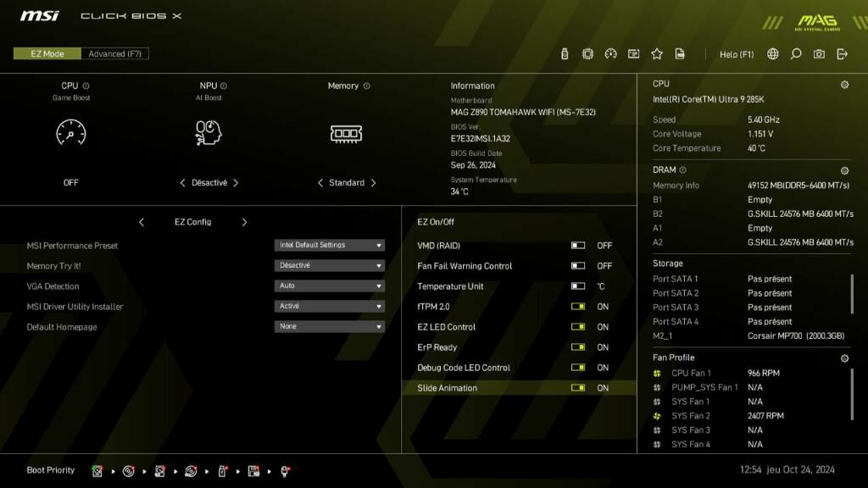Open the MSI Performance Preset dropdown
Screen dimensions: 868x488
pyautogui.click(x=329, y=245)
